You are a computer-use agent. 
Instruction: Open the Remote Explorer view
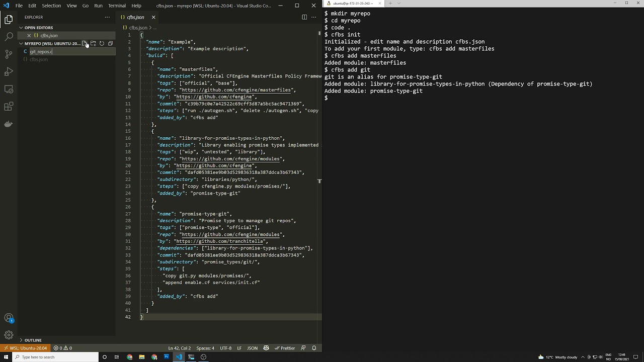tap(9, 89)
